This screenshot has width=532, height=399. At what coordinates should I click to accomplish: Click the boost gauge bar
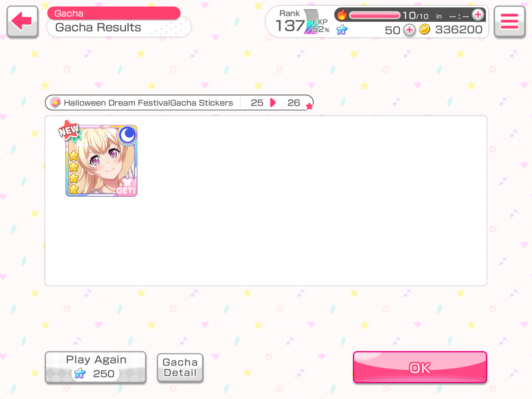coord(375,15)
